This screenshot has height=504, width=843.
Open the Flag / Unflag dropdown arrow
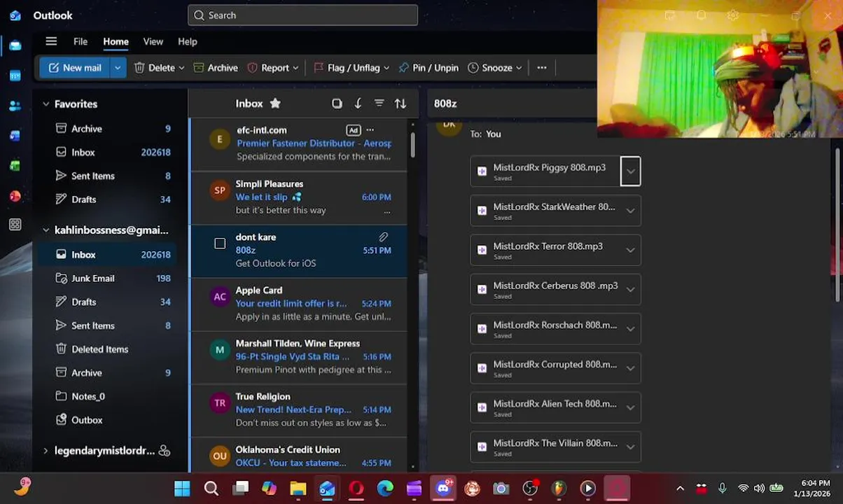[x=386, y=68]
